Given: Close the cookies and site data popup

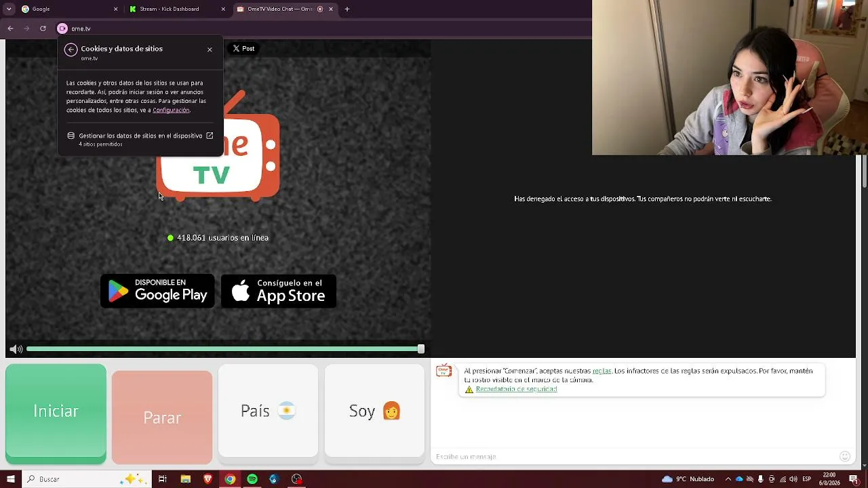Looking at the screenshot, I should (x=210, y=49).
